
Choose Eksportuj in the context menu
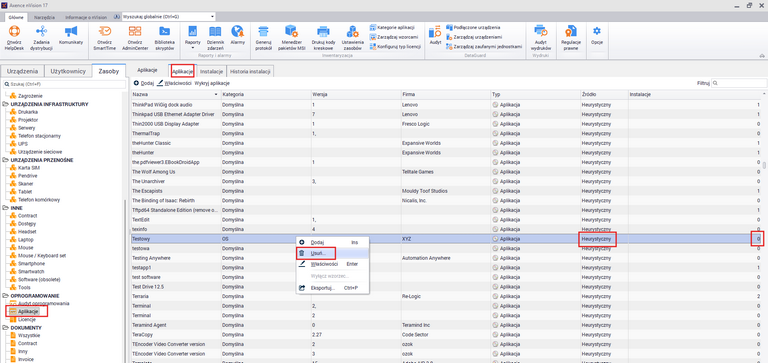pyautogui.click(x=333, y=288)
